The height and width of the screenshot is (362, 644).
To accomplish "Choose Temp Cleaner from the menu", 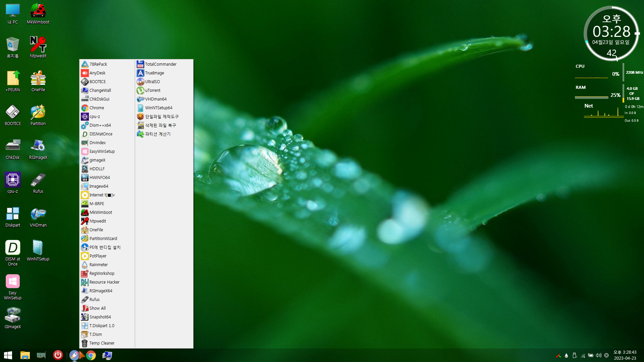I will point(107,343).
